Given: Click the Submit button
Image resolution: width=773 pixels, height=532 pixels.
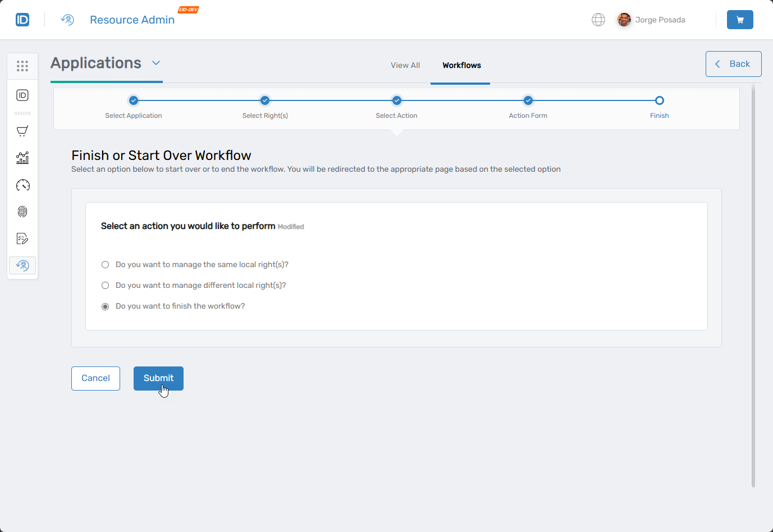Looking at the screenshot, I should pos(158,378).
